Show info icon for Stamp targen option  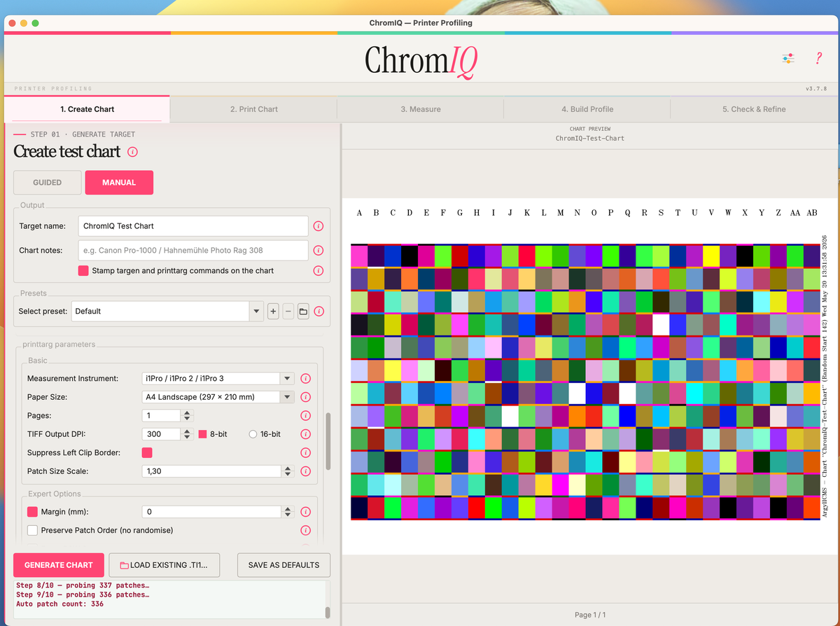[318, 270]
